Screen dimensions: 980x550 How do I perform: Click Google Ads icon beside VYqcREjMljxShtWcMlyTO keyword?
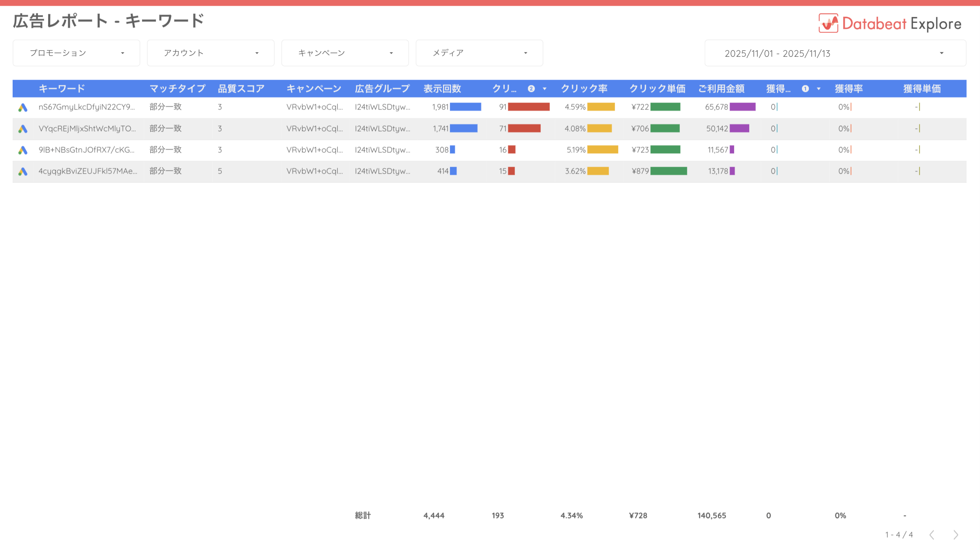(x=23, y=129)
